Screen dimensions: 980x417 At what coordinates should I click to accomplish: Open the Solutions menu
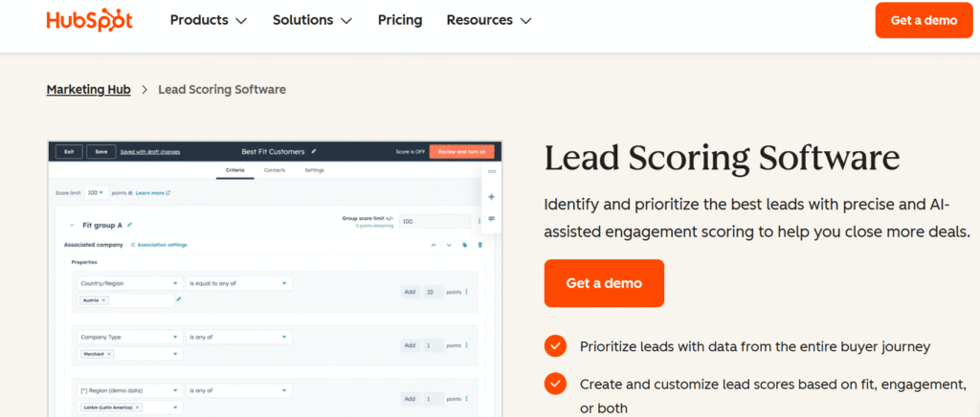[x=313, y=20]
